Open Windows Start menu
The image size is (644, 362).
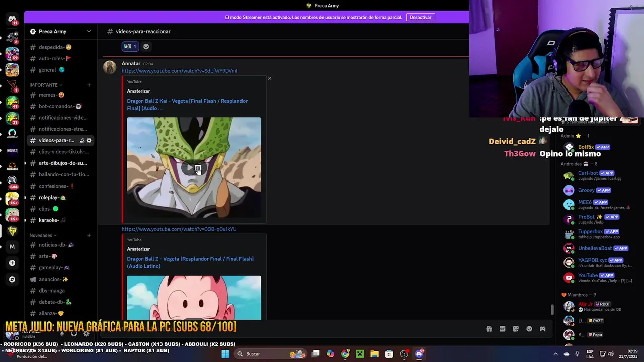225,354
